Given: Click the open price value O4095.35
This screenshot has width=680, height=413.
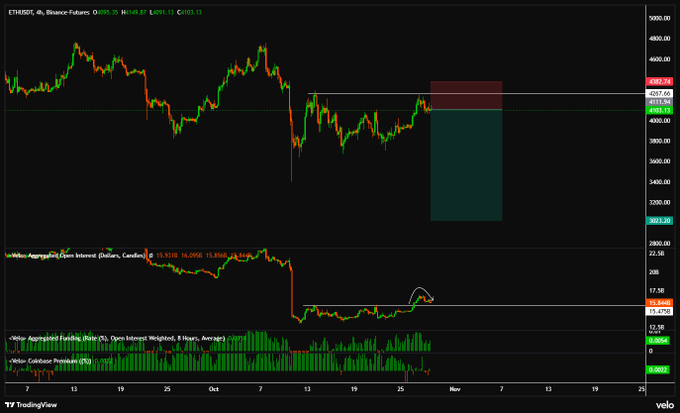Looking at the screenshot, I should [x=105, y=13].
